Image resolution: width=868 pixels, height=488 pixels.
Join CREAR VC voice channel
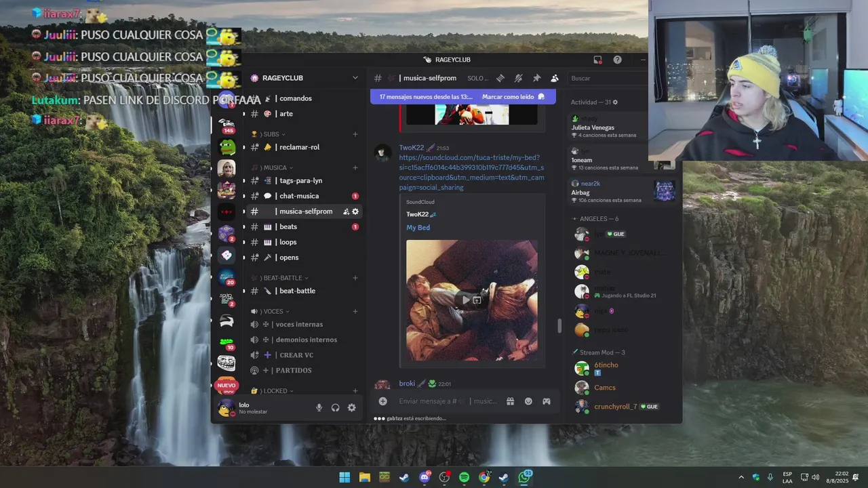304,355
